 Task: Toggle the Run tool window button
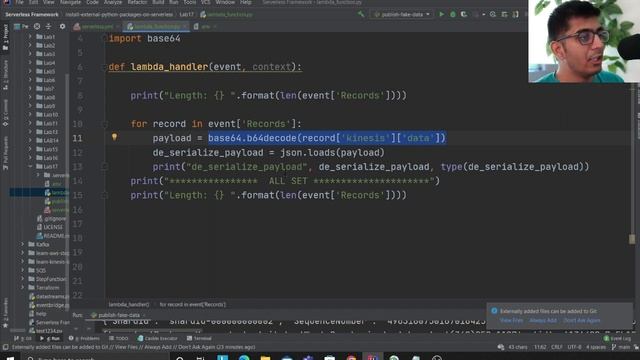click(50, 338)
